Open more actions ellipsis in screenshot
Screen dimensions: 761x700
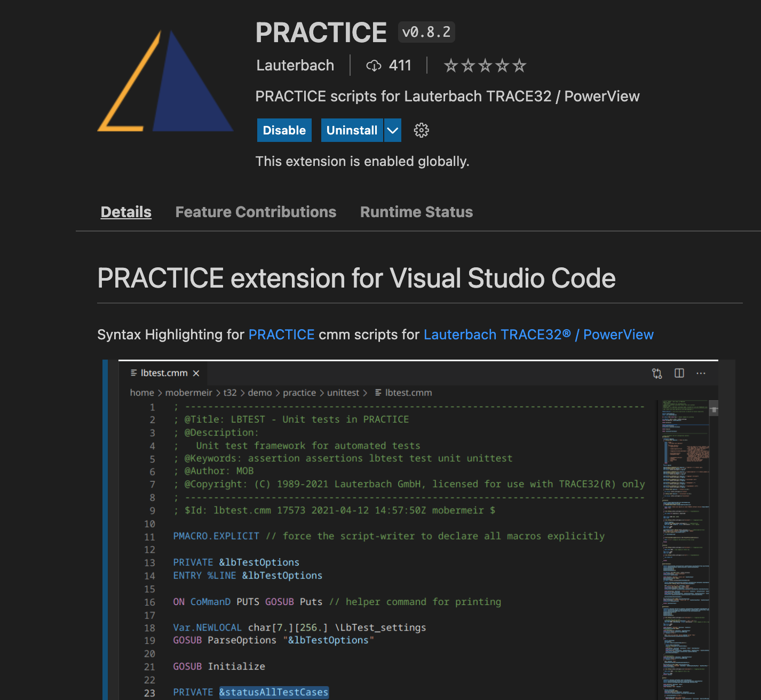coord(701,373)
